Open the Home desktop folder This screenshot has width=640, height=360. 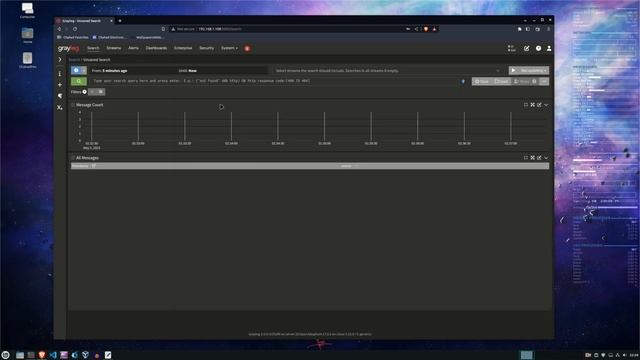click(27, 36)
